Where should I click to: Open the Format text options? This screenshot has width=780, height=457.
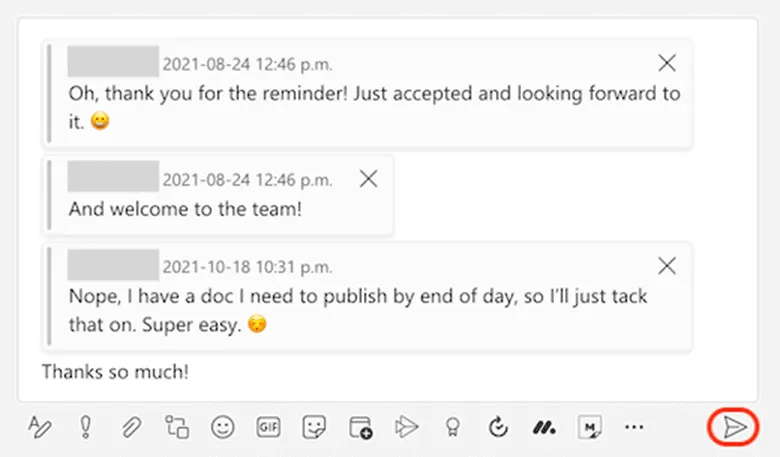40,427
